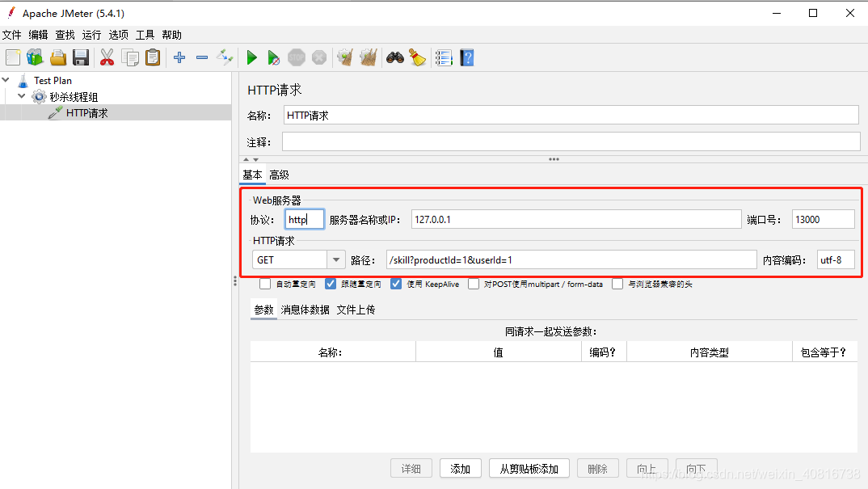Click the Paste clipboard icon
This screenshot has width=868, height=489.
tap(153, 57)
